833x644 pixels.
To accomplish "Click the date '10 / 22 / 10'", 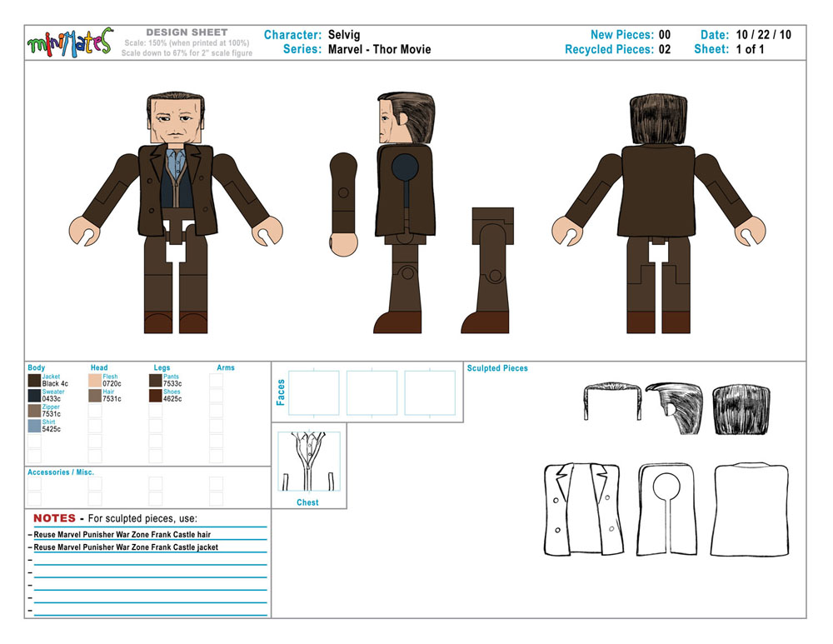I will pyautogui.click(x=763, y=35).
